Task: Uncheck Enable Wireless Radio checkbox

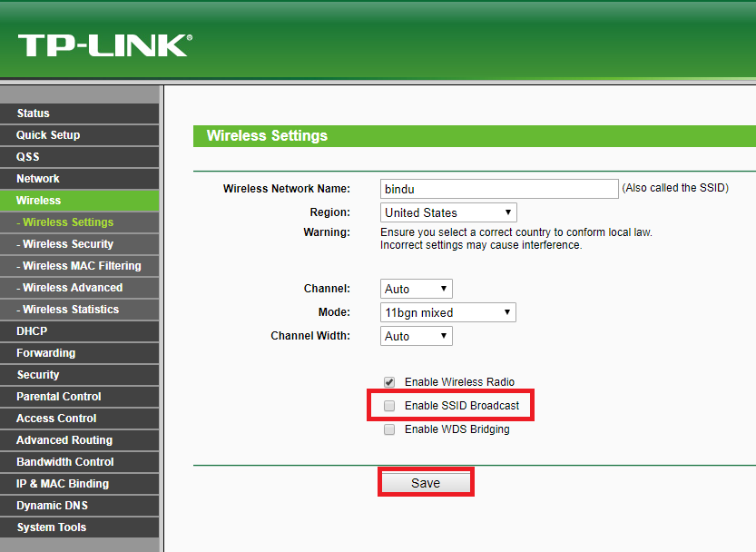Action: click(389, 382)
